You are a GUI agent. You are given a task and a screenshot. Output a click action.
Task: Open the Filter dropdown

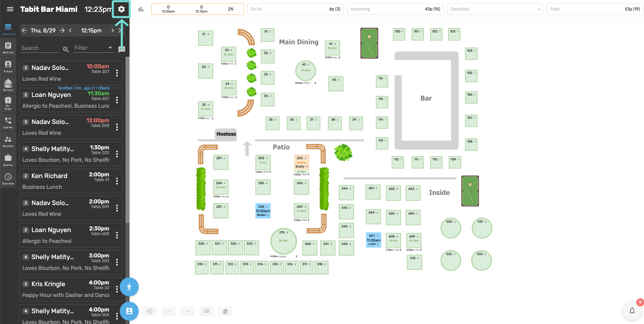click(x=93, y=48)
